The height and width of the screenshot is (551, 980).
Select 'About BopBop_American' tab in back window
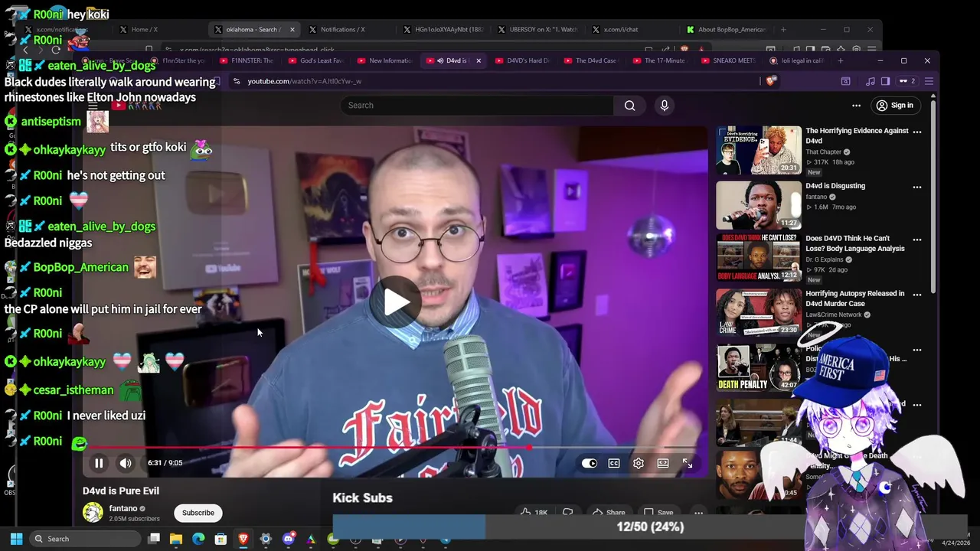727,29
